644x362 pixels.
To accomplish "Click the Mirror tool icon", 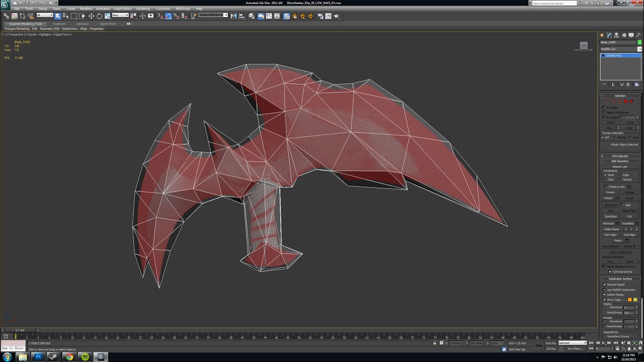I will (233, 16).
